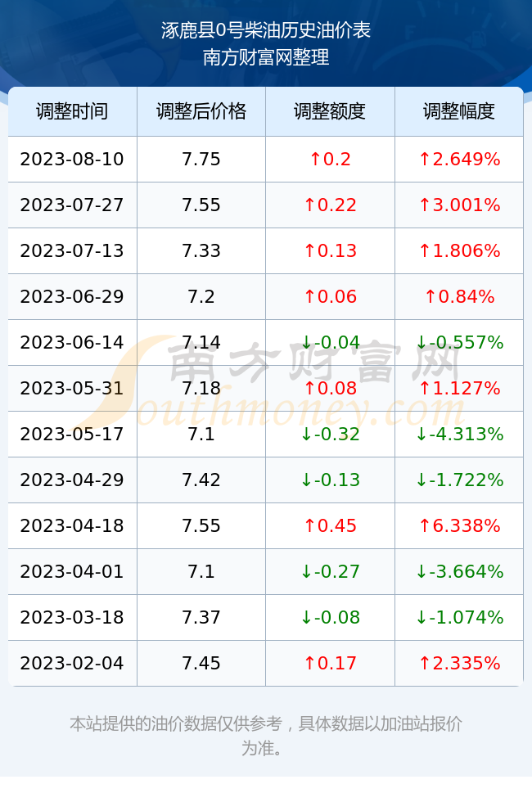The image size is (532, 802).
Task: Click the 调整后价格 column header
Action: [201, 111]
